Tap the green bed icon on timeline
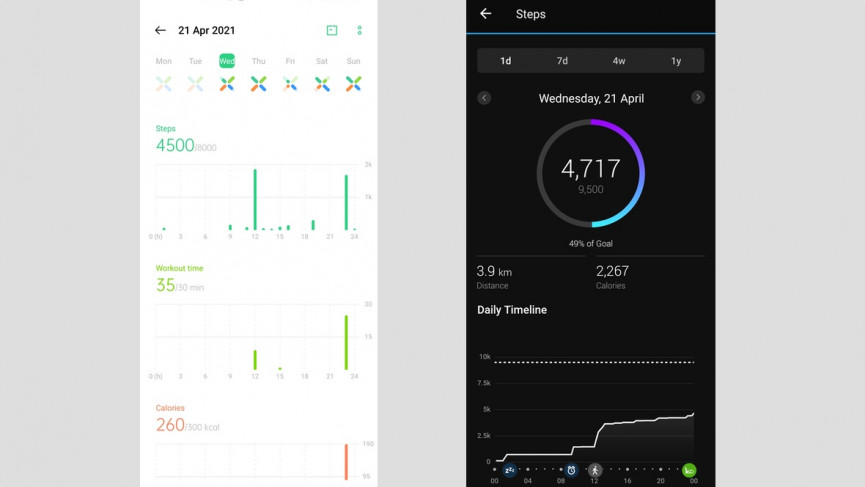Screen dimensions: 865x487 click(688, 470)
